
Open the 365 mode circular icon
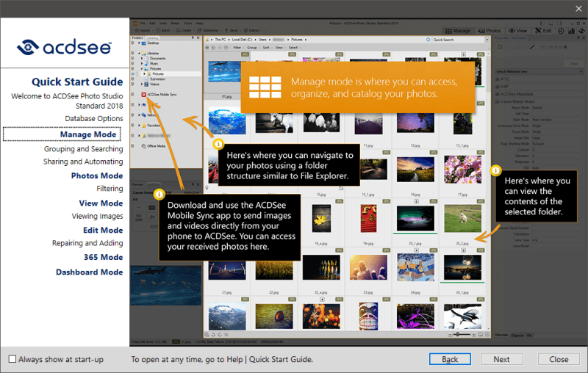coord(561,31)
